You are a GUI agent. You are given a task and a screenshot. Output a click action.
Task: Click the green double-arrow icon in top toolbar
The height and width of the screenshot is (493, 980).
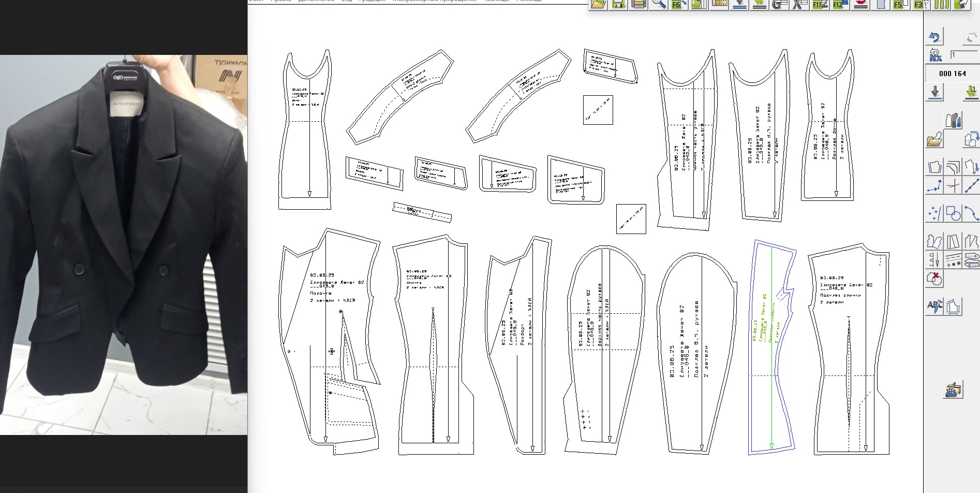point(759,4)
